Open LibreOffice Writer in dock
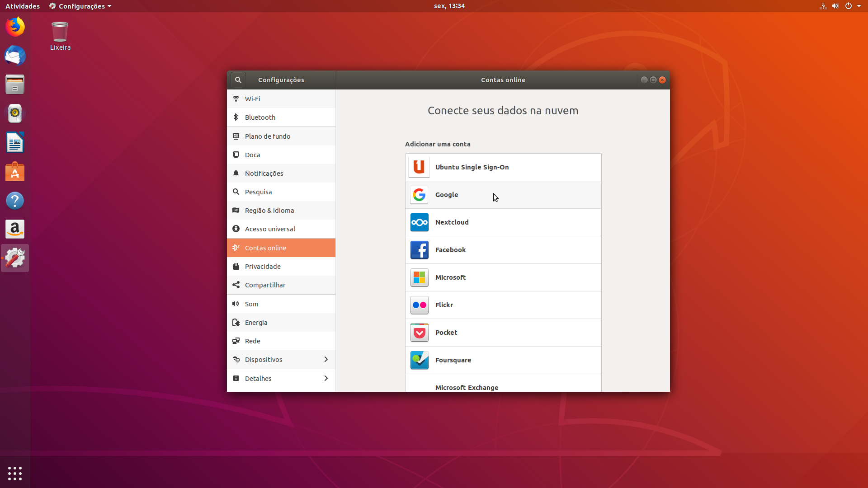 [15, 142]
